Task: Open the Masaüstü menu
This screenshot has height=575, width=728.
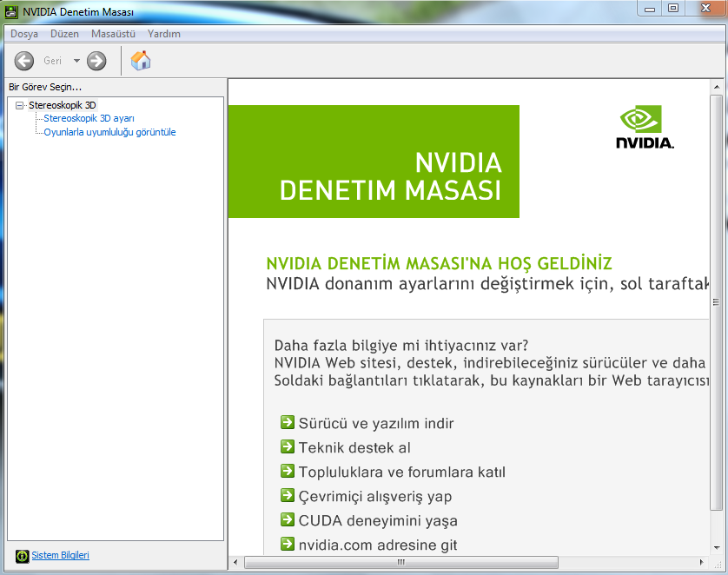Action: pos(113,34)
